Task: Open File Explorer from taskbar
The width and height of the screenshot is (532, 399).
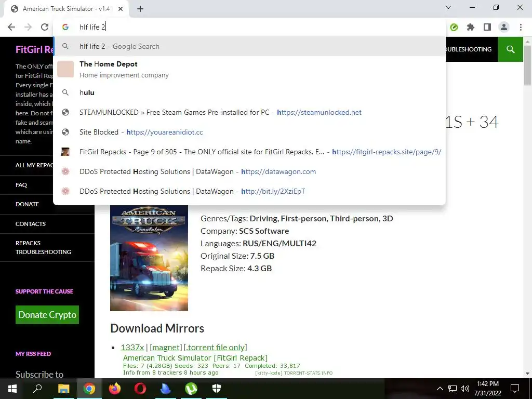Action: click(x=63, y=389)
